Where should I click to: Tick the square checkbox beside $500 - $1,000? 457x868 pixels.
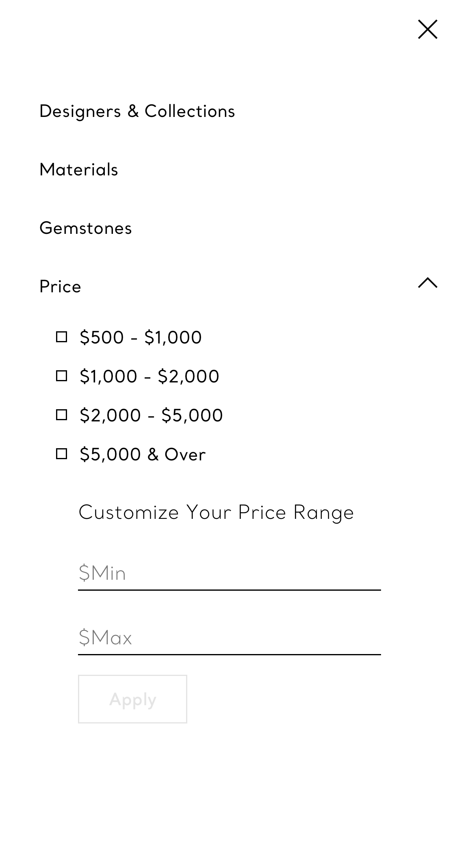click(x=61, y=337)
